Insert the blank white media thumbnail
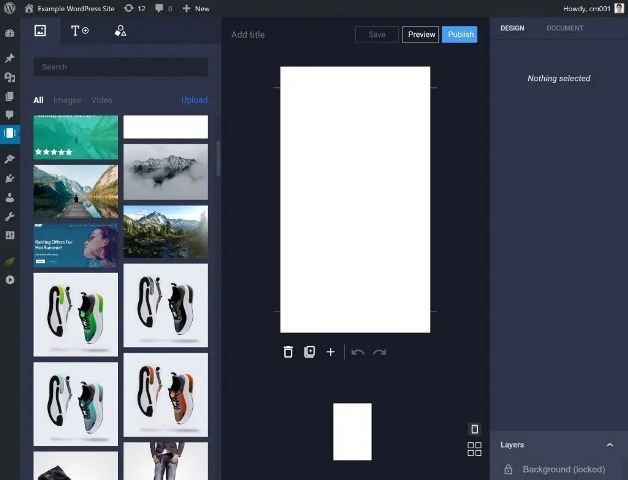 [x=166, y=127]
